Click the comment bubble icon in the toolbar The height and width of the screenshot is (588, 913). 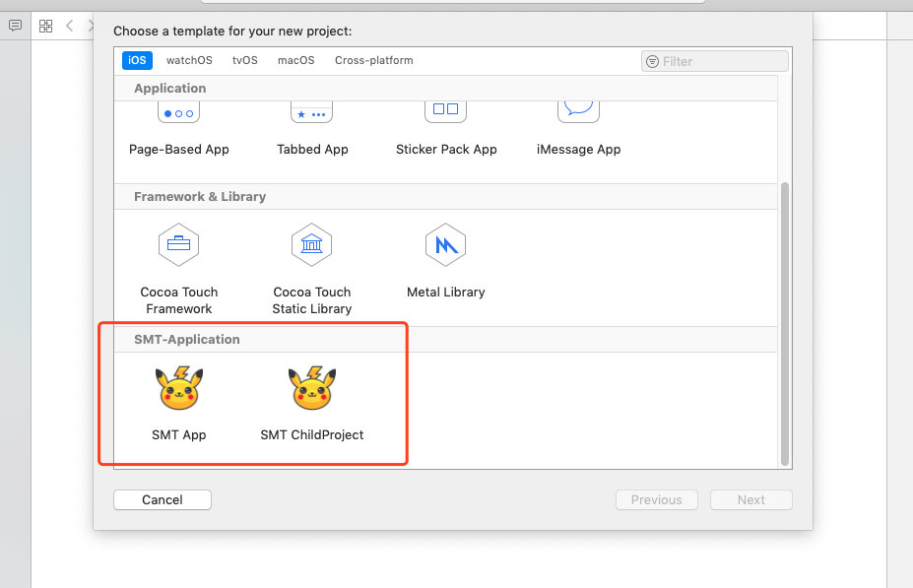click(x=15, y=26)
